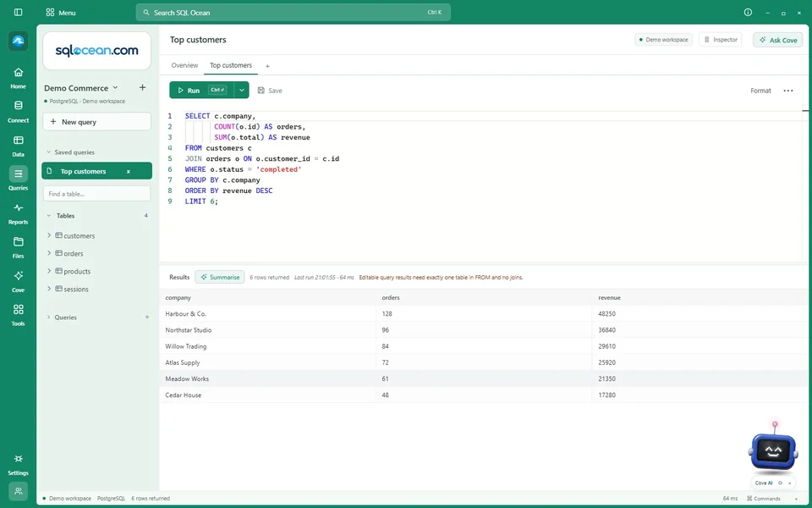The width and height of the screenshot is (812, 508).
Task: Switch to the Overview tab
Action: point(184,65)
